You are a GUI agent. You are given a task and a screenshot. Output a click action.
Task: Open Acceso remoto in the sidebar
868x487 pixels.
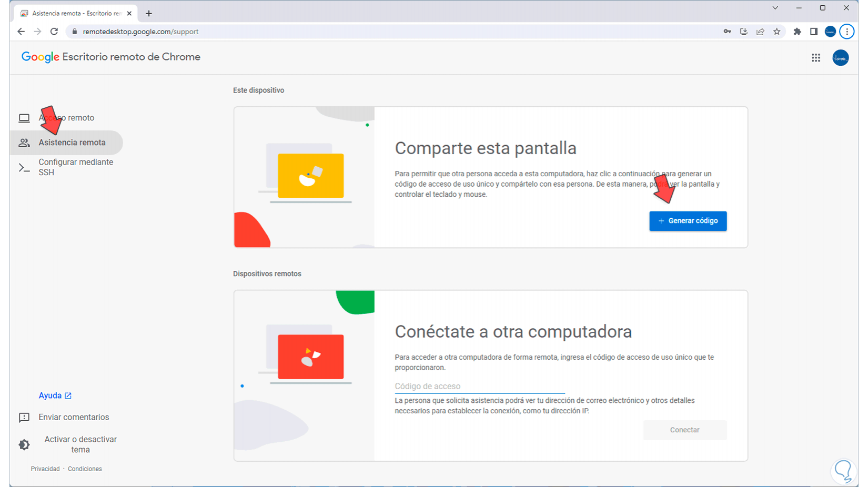pos(66,118)
